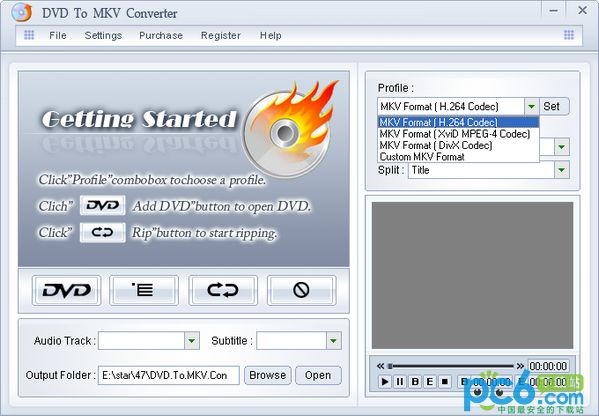Click the grid icon at menu bar right

pyautogui.click(x=569, y=35)
